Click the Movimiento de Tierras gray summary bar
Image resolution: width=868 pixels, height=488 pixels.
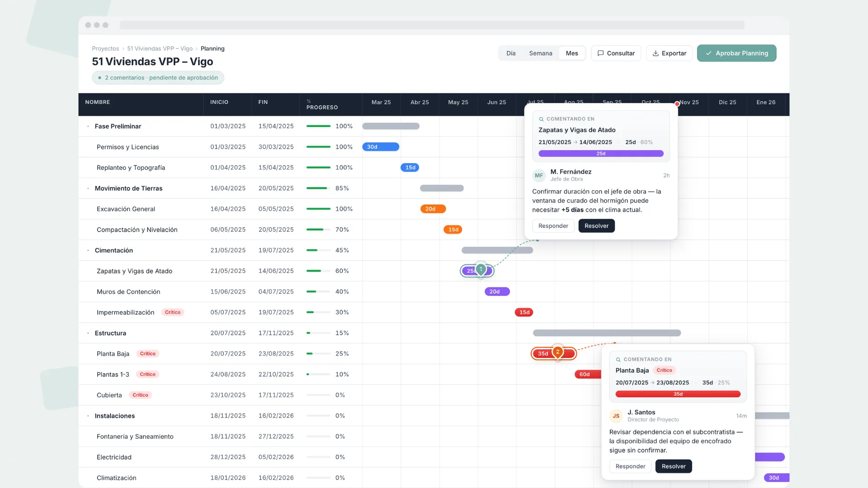[442, 188]
